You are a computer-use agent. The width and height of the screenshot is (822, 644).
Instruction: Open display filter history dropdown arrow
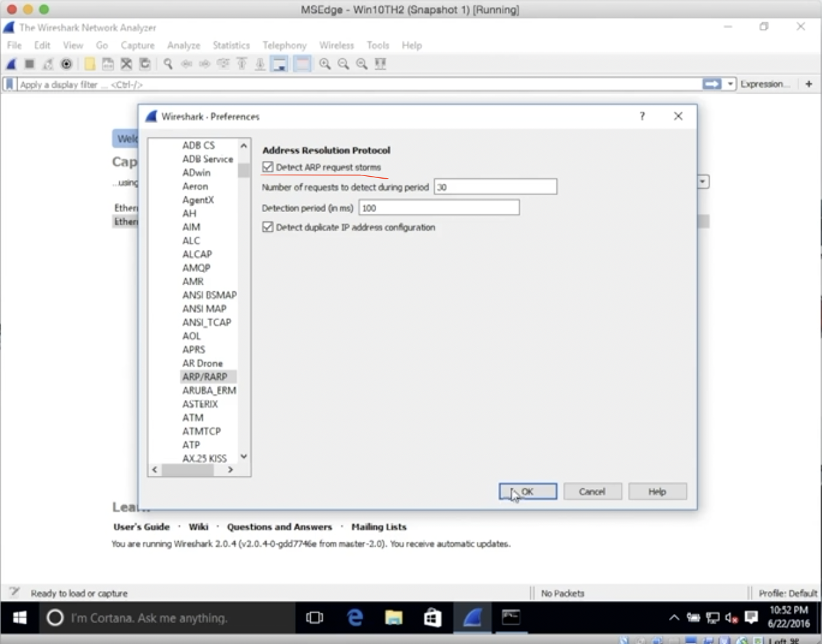pos(730,84)
